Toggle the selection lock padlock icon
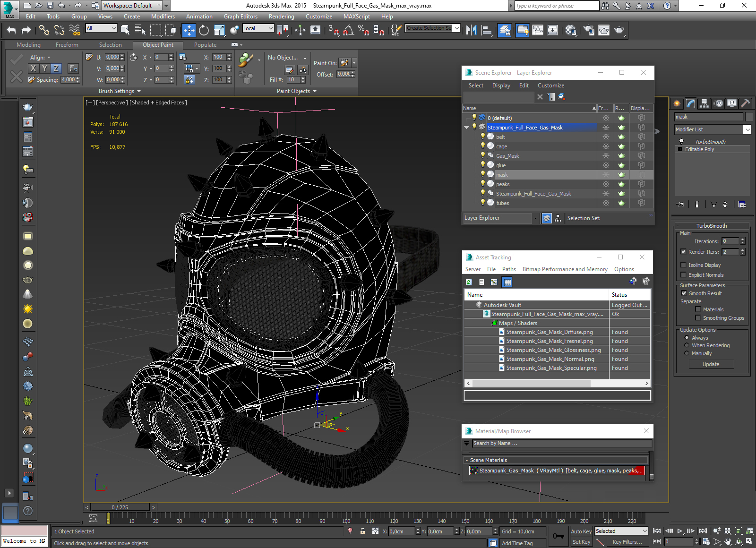The image size is (756, 548). click(x=362, y=531)
